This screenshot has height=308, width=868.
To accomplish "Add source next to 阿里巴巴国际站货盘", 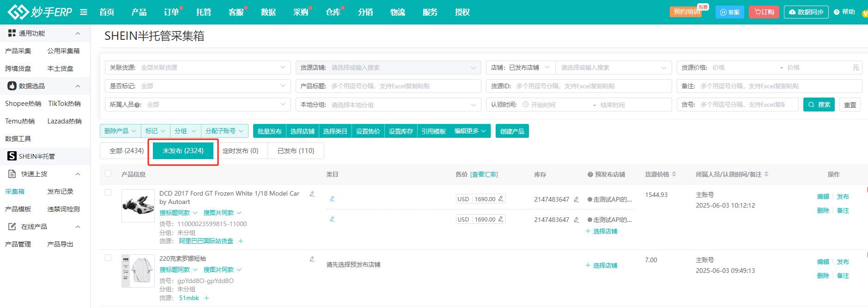I will point(241,241).
